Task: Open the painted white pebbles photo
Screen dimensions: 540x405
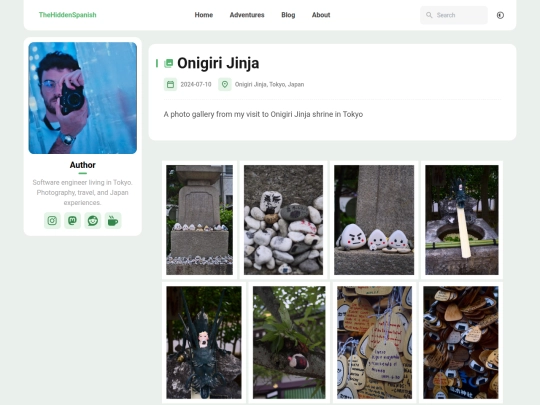Action: click(283, 220)
